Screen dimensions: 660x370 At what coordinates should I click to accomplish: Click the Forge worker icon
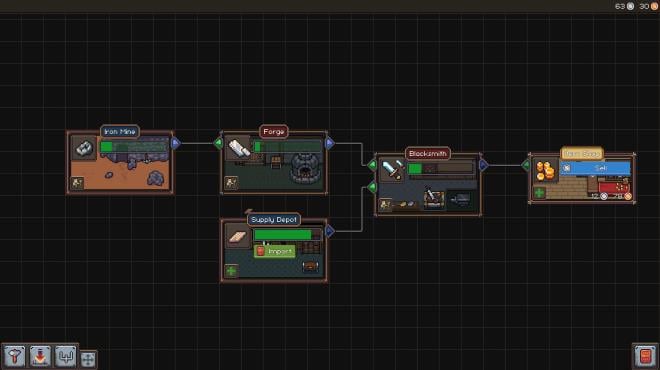pos(231,183)
